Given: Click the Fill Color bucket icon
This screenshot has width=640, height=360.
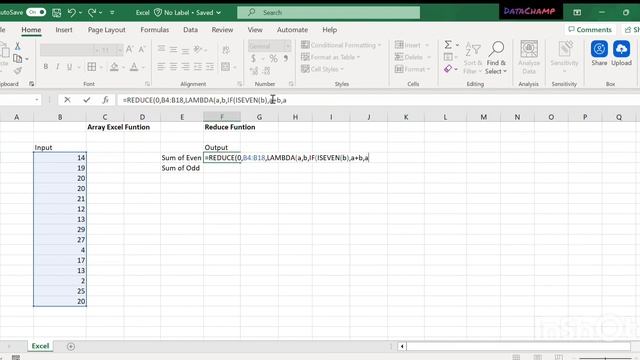Looking at the screenshot, I should point(114,67).
